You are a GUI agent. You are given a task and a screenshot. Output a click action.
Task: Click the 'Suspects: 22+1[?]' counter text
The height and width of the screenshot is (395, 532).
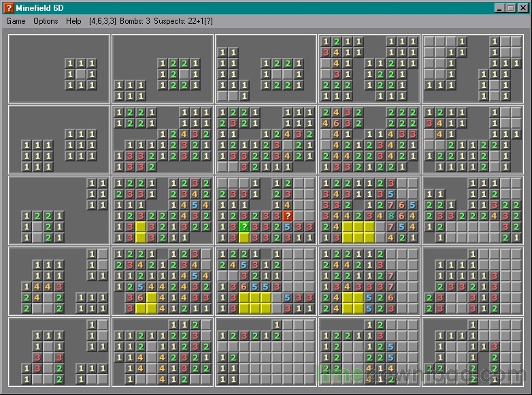click(x=183, y=21)
